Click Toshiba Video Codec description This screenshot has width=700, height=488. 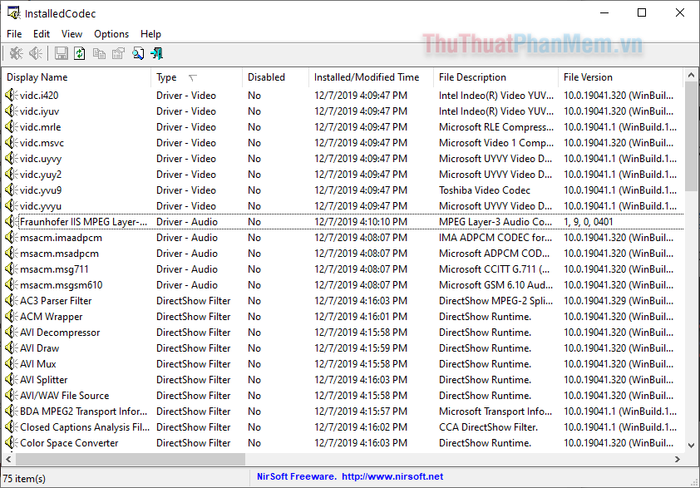[484, 190]
